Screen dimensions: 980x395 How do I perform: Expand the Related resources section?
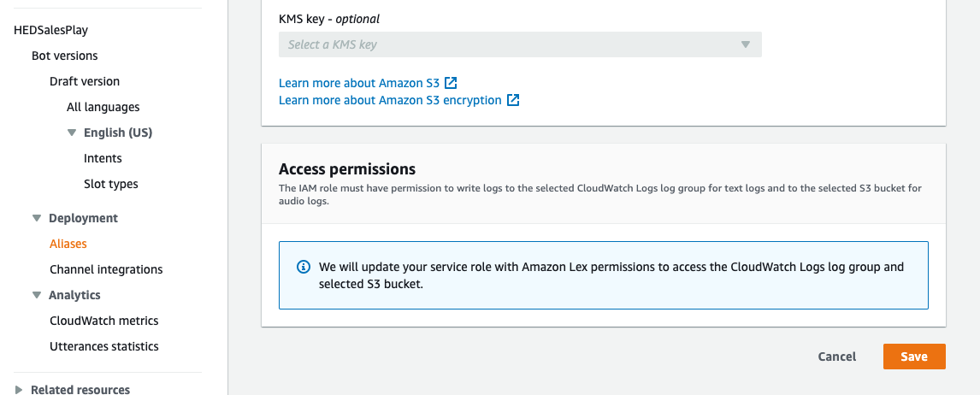point(19,389)
